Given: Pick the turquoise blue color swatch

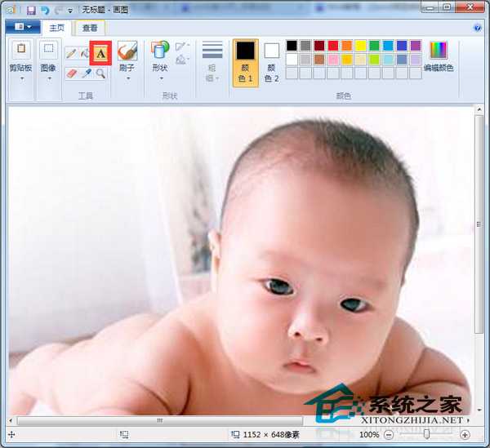Looking at the screenshot, I should click(x=388, y=46).
